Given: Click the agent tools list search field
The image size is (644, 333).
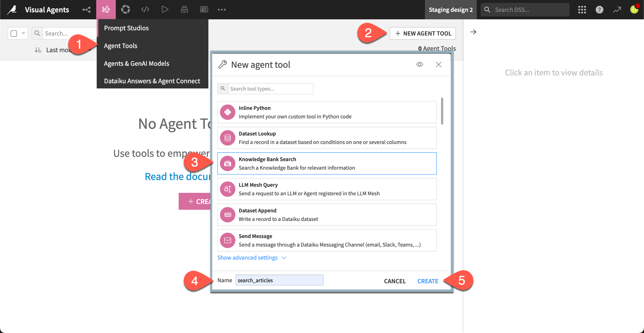Looking at the screenshot, I should 69,33.
